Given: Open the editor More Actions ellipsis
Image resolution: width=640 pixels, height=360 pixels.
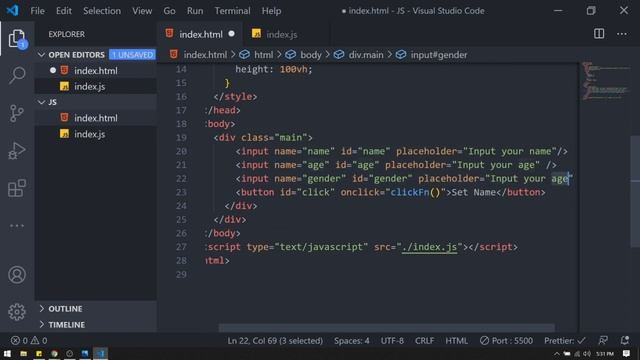Looking at the screenshot, I should click(622, 34).
